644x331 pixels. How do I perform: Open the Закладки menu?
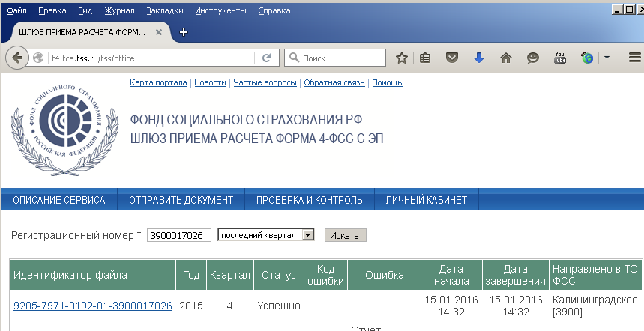coord(165,10)
